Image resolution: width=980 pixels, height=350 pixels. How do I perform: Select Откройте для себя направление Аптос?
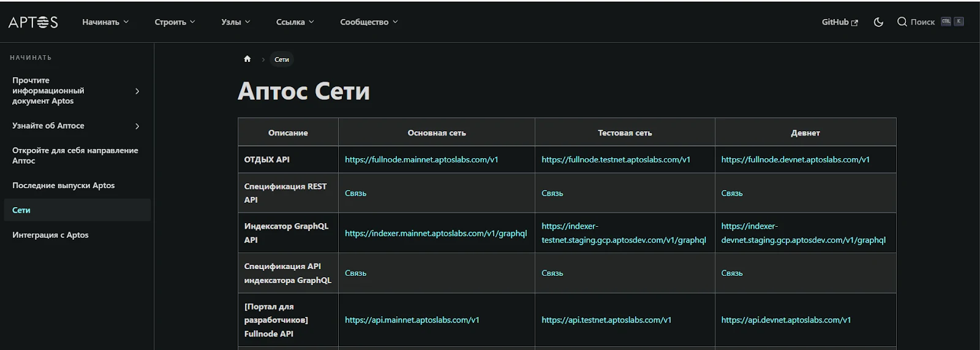(x=77, y=155)
